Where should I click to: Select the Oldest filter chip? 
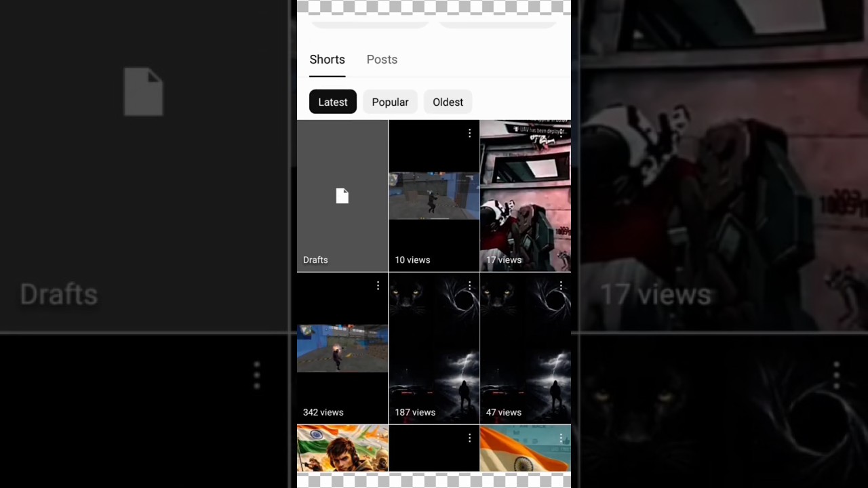click(448, 102)
